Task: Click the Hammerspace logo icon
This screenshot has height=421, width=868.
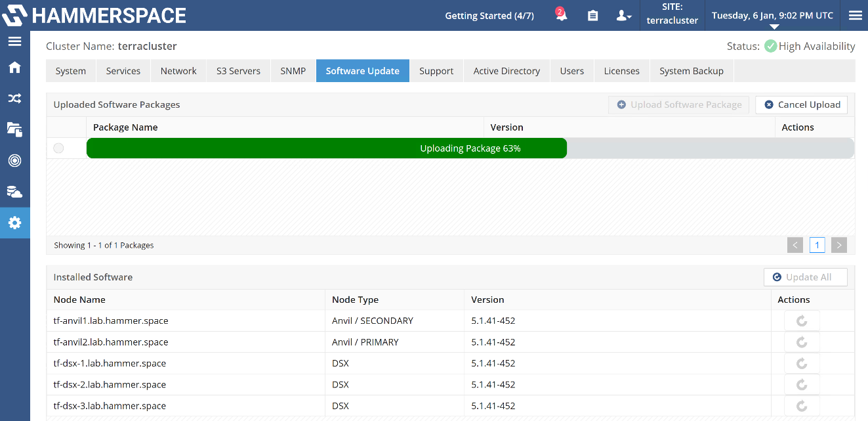Action: click(15, 15)
